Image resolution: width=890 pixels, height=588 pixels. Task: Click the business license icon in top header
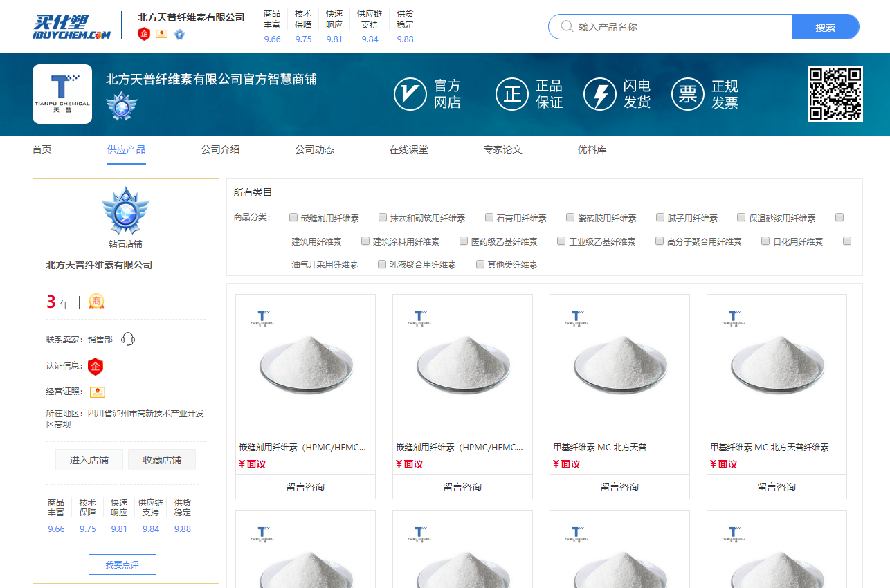161,34
